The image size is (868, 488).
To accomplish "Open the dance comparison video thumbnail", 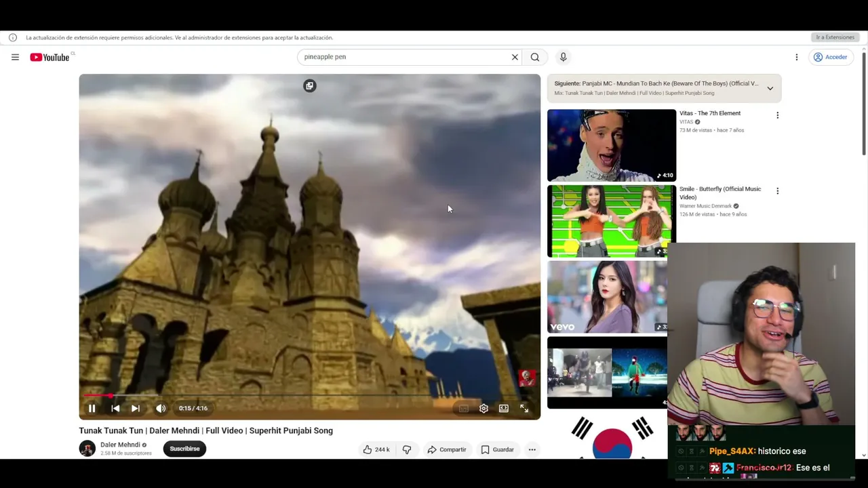I will click(x=607, y=373).
